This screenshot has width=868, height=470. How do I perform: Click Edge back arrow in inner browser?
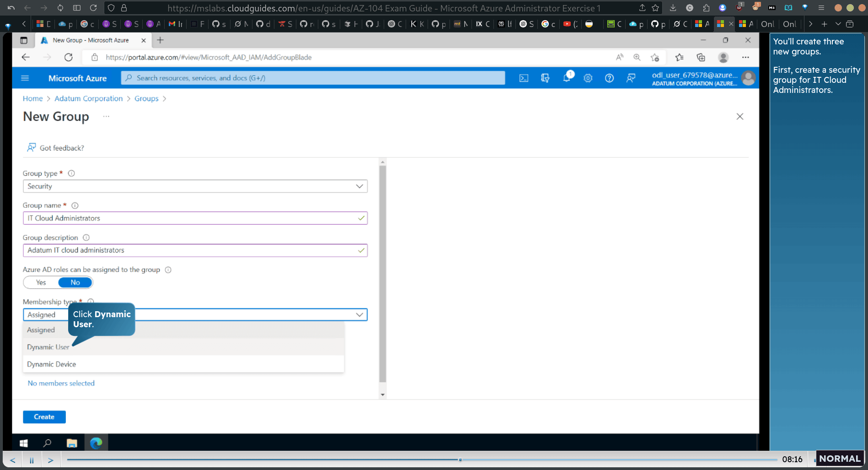(26, 57)
